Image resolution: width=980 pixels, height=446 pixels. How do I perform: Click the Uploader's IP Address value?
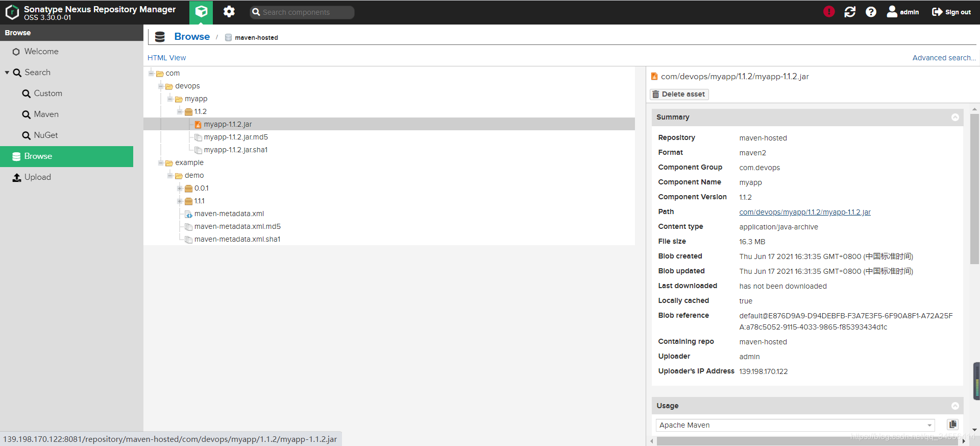point(764,371)
